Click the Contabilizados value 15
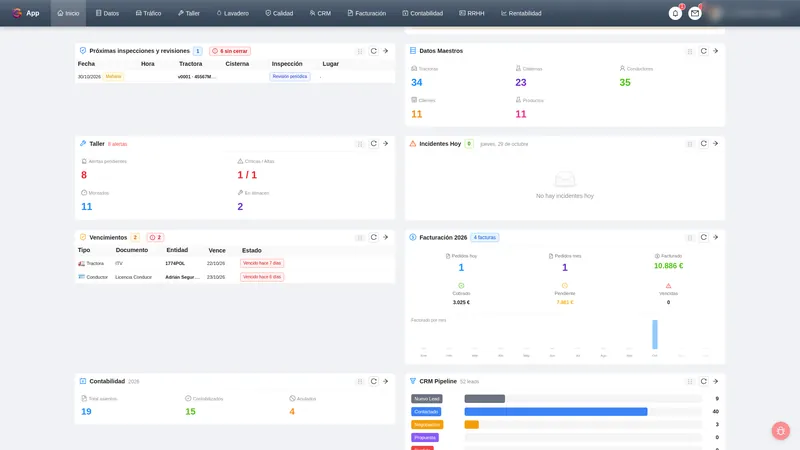Viewport: 800px width, 450px height. tap(190, 412)
